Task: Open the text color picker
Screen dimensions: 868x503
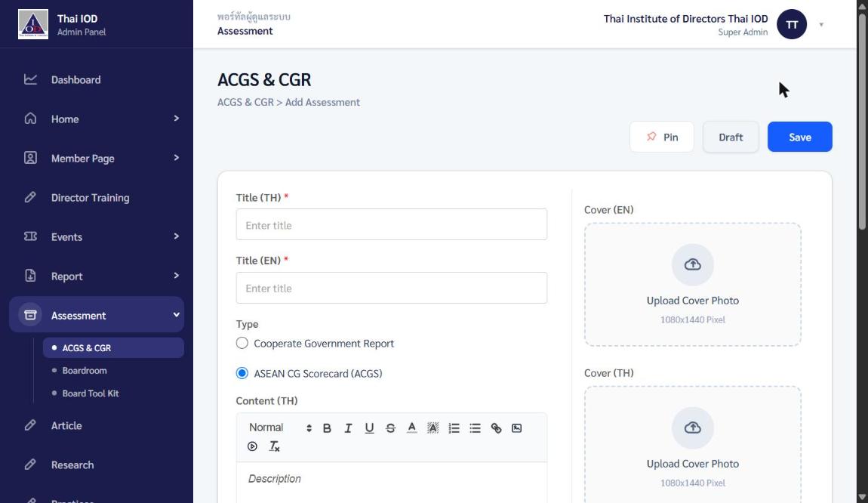Action: click(411, 427)
